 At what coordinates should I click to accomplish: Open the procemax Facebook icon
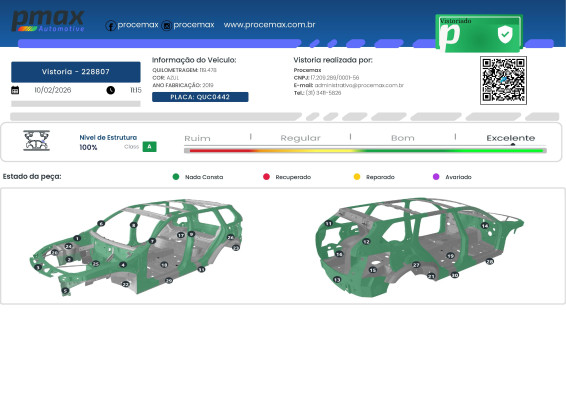click(x=110, y=26)
